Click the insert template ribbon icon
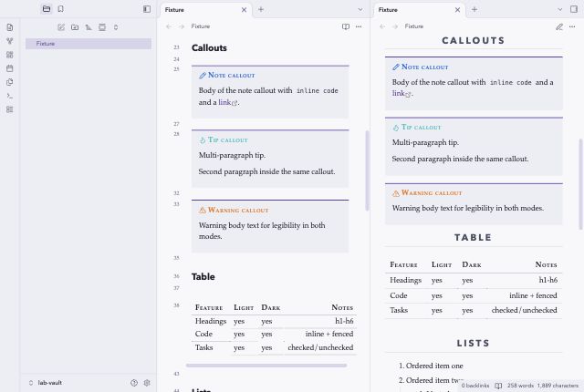The width and height of the screenshot is (584, 392). [10, 82]
